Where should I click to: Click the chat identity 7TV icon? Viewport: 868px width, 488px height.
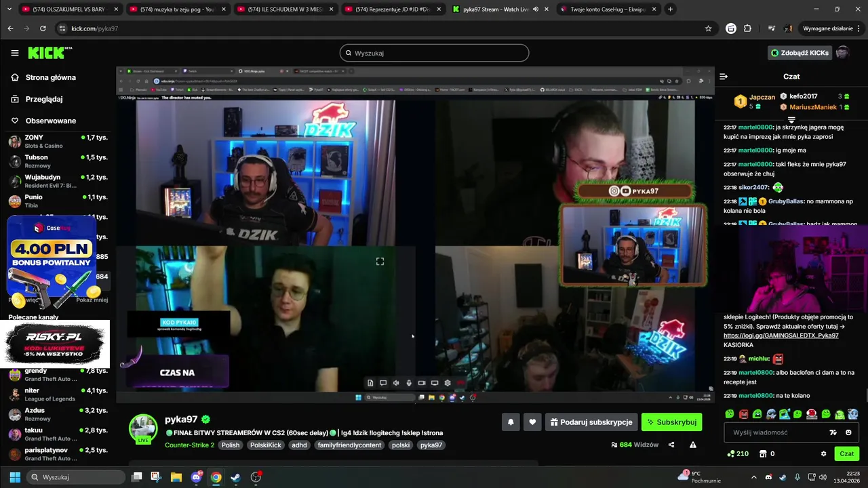tap(833, 432)
